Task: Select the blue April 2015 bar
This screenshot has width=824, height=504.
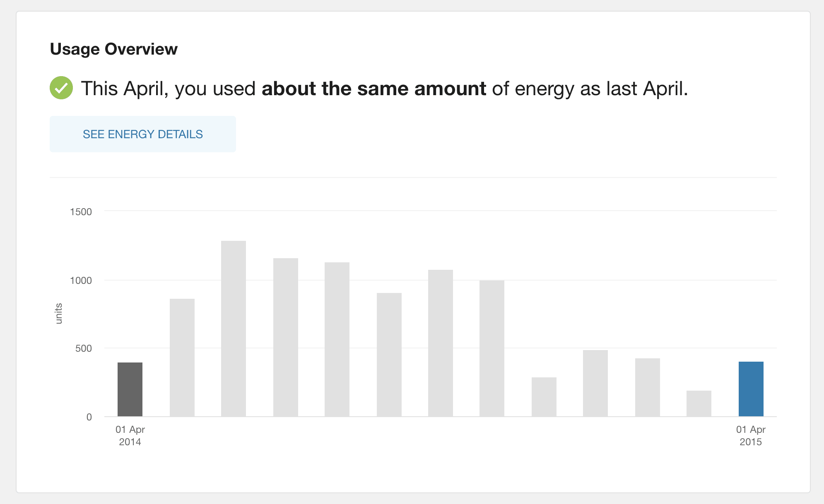Action: pos(751,389)
